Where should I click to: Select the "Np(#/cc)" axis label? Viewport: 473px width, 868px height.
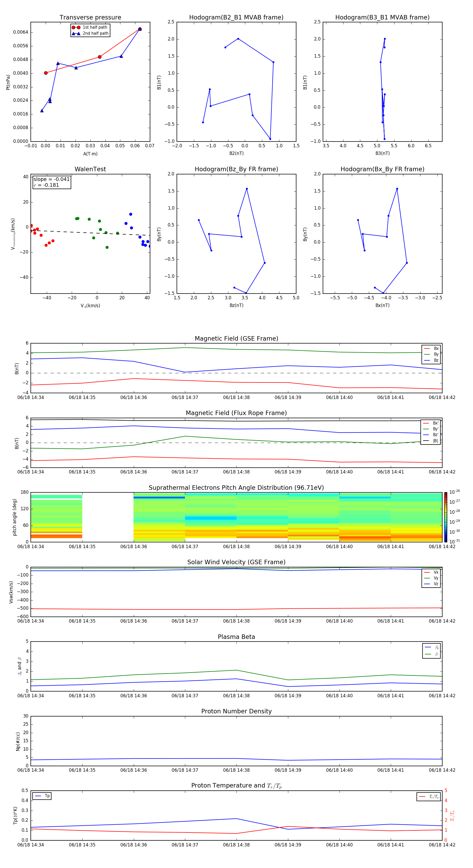coord(18,741)
